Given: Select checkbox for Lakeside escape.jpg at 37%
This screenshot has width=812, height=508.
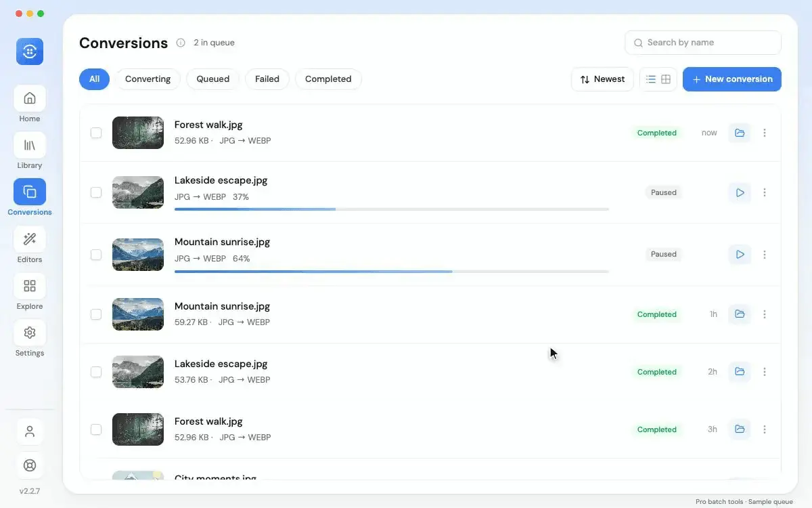Looking at the screenshot, I should [x=96, y=192].
